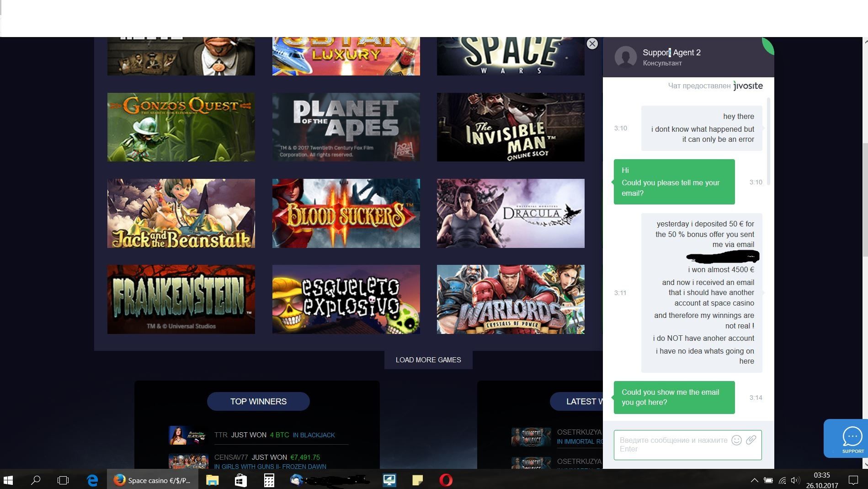Viewport: 868px width, 489px height.
Task: Click the agent message 'Could you show me the email'
Action: point(674,398)
